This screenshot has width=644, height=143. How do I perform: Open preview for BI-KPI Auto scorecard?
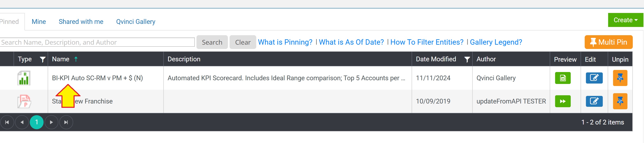pos(562,78)
